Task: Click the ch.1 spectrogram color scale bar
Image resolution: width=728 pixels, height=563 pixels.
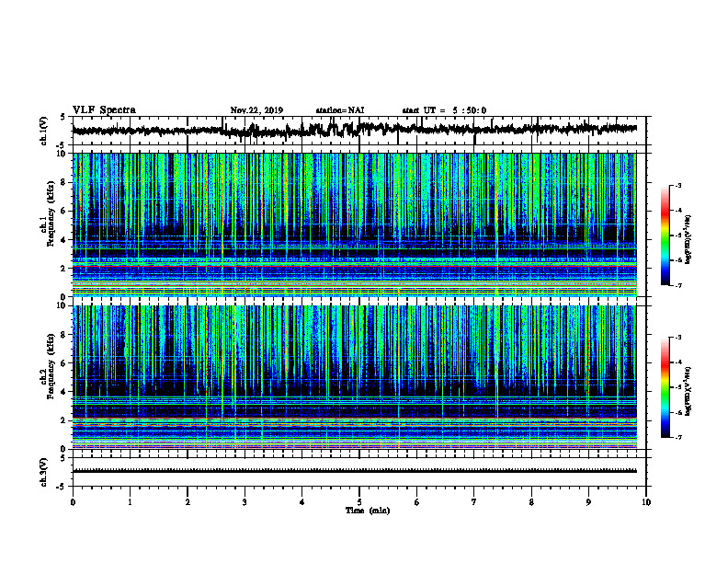Action: click(665, 236)
